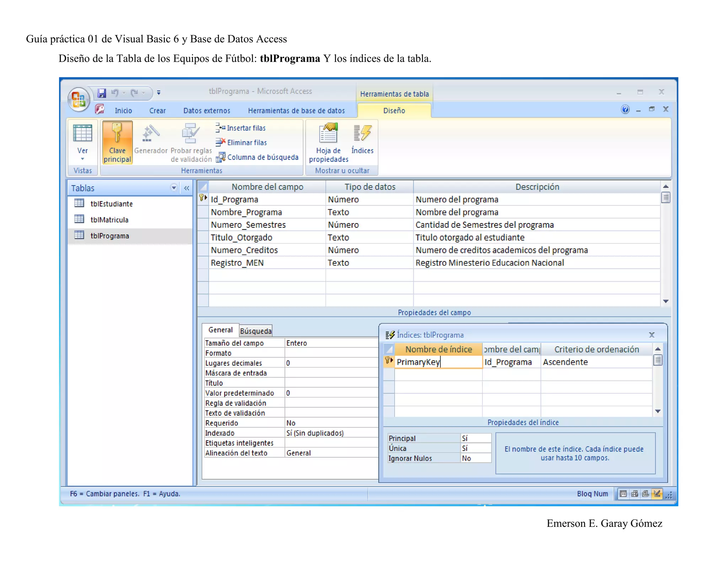
Task: Toggle the Ignorar Nulos property No
Action: [476, 458]
